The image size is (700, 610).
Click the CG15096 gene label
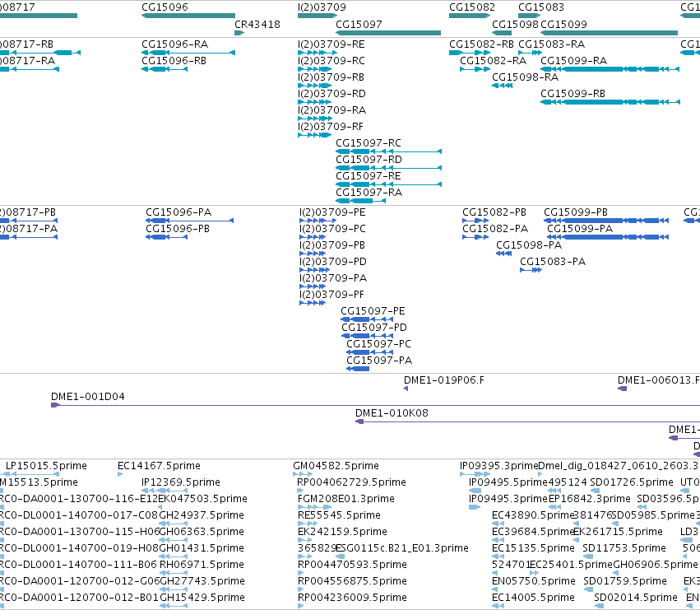165,7
